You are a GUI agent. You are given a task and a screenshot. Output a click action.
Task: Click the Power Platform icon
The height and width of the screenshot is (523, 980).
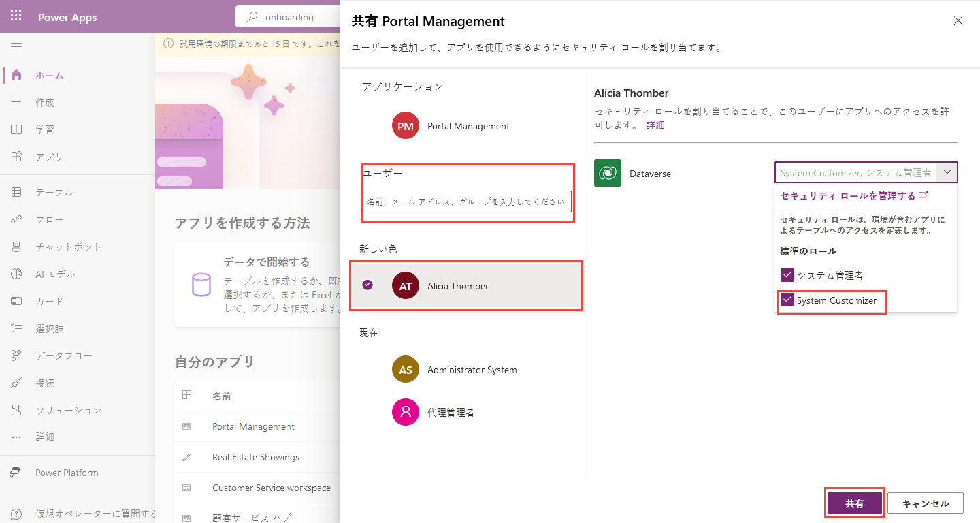tap(16, 473)
